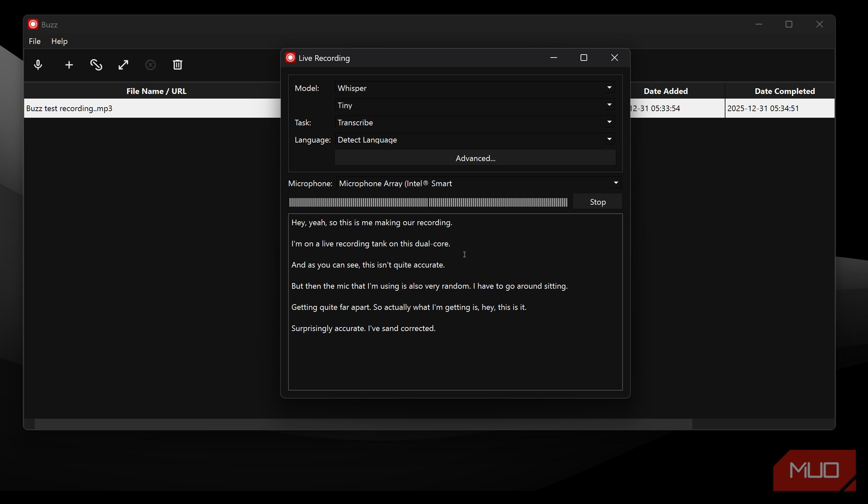This screenshot has height=504, width=868.
Task: Open the Whisper model dropdown
Action: [475, 88]
